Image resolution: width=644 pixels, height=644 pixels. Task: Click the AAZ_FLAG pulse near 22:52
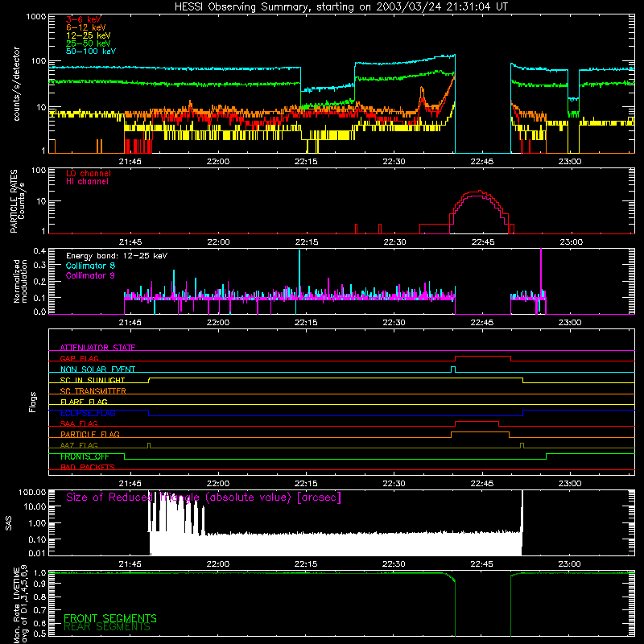pyautogui.click(x=522, y=446)
